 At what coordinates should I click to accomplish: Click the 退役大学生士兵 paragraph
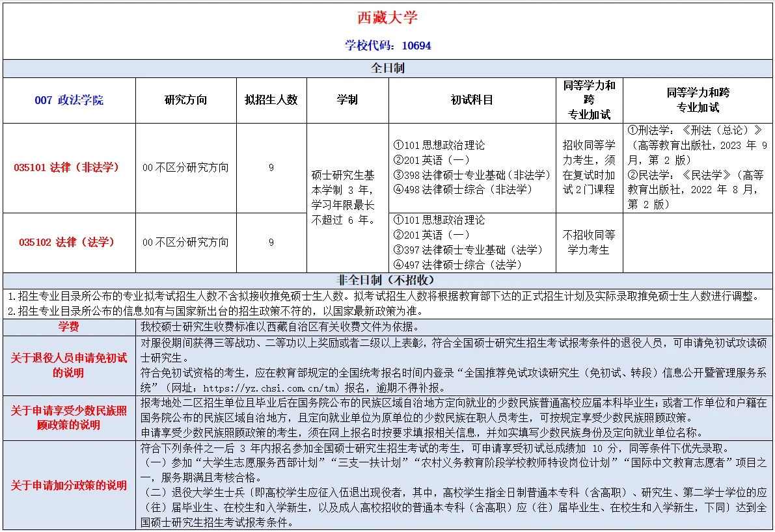(454, 507)
